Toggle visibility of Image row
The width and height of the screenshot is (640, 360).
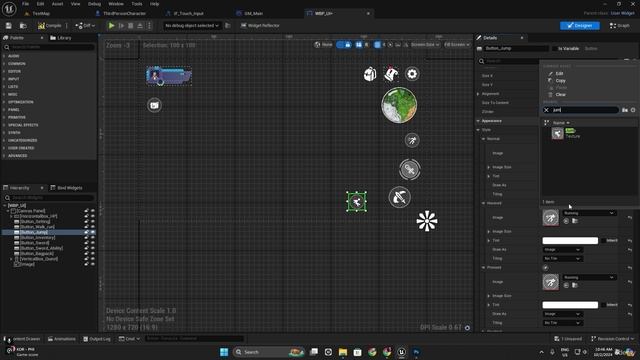(x=93, y=264)
